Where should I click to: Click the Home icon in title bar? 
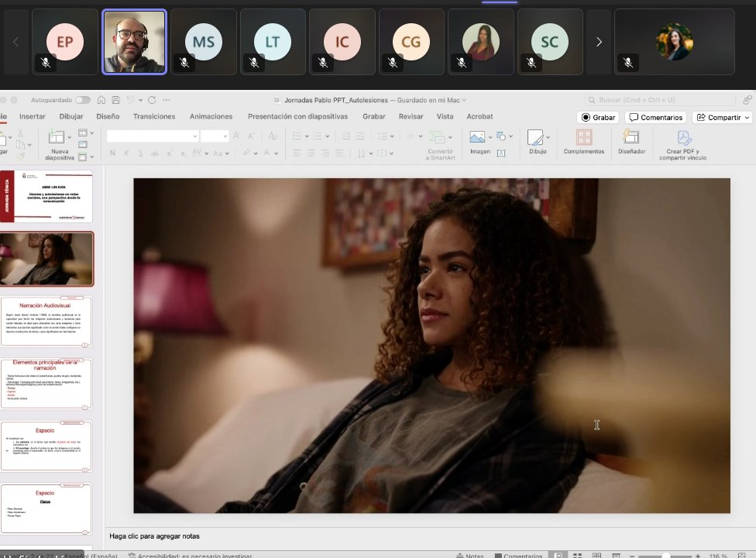(101, 100)
